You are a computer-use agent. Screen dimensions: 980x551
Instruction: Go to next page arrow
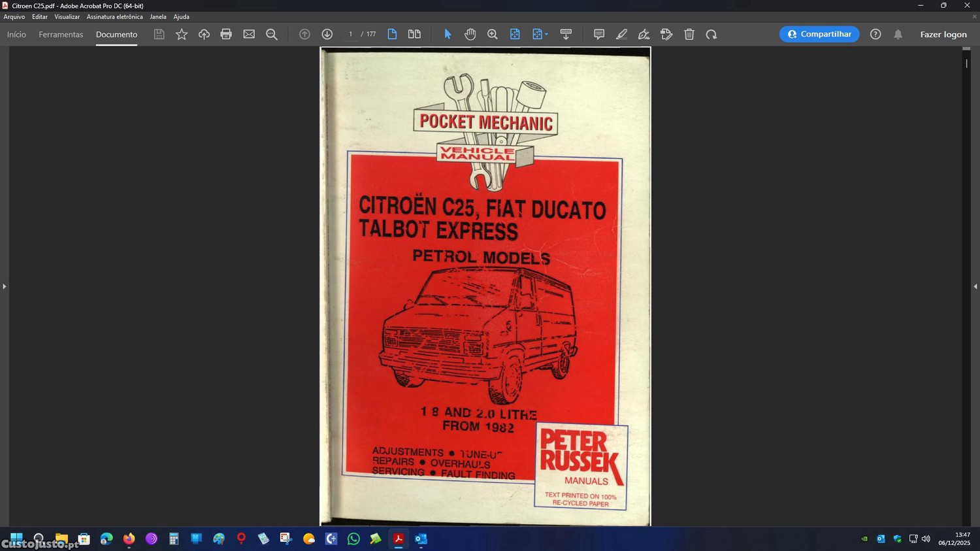click(327, 34)
